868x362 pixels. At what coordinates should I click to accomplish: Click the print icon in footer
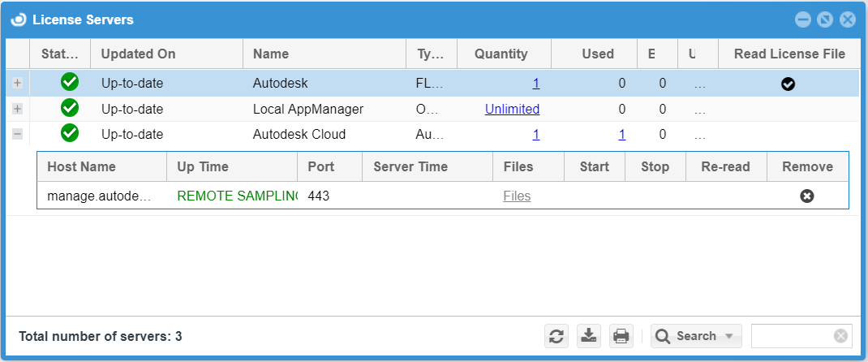pyautogui.click(x=621, y=336)
